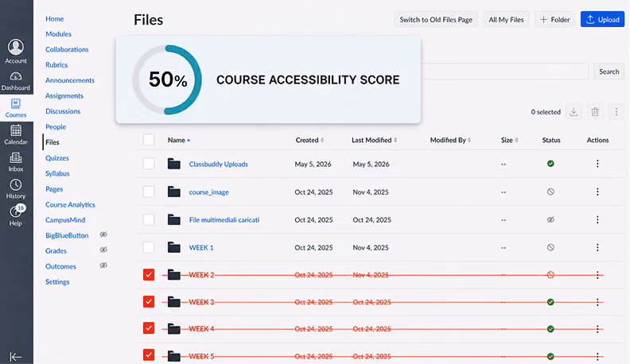The image size is (630, 364).
Task: Open the File multimediali caricati folder link
Action: point(224,220)
